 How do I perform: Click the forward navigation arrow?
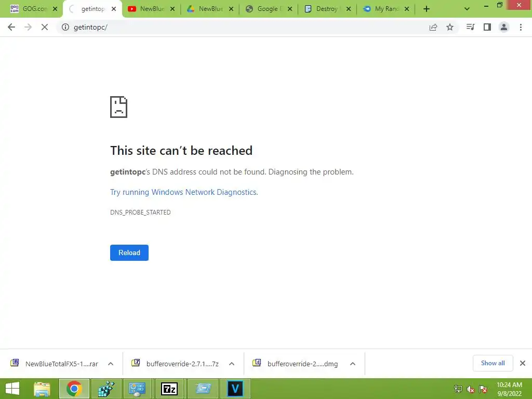tap(28, 27)
